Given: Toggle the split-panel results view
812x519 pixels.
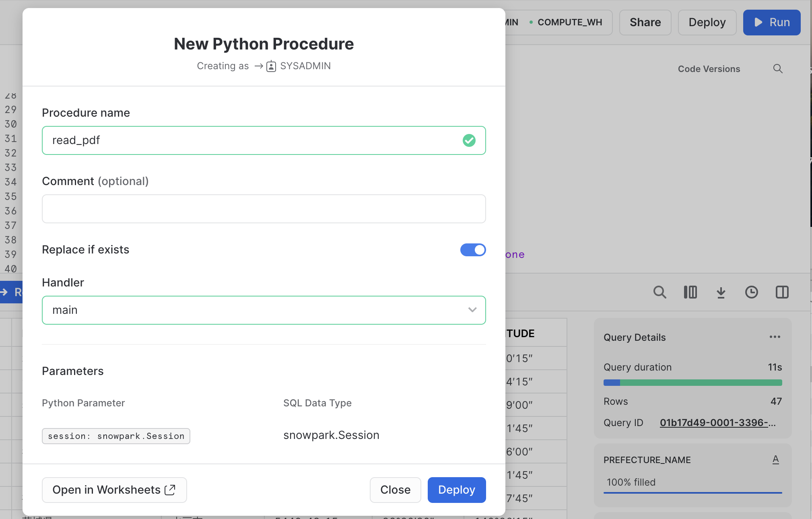Looking at the screenshot, I should point(782,292).
